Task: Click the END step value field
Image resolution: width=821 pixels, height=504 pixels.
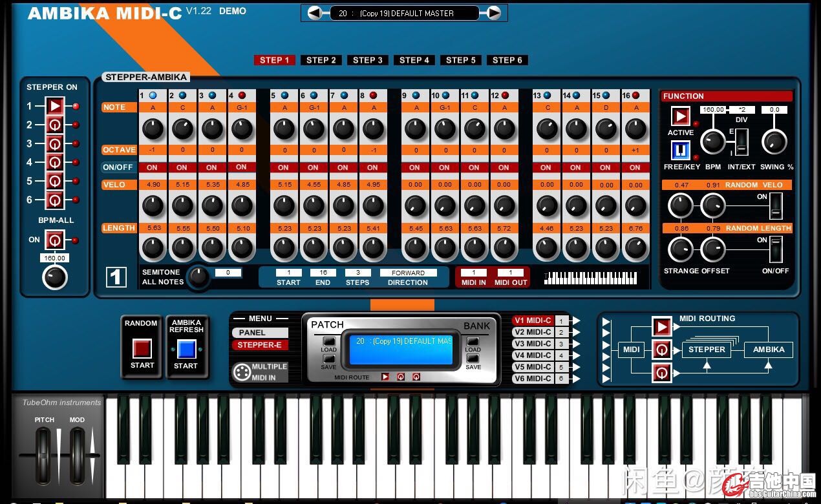Action: pyautogui.click(x=323, y=273)
